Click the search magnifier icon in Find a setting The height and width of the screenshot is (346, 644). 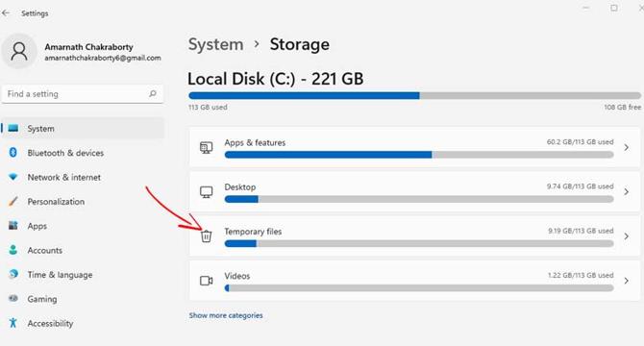[153, 93]
